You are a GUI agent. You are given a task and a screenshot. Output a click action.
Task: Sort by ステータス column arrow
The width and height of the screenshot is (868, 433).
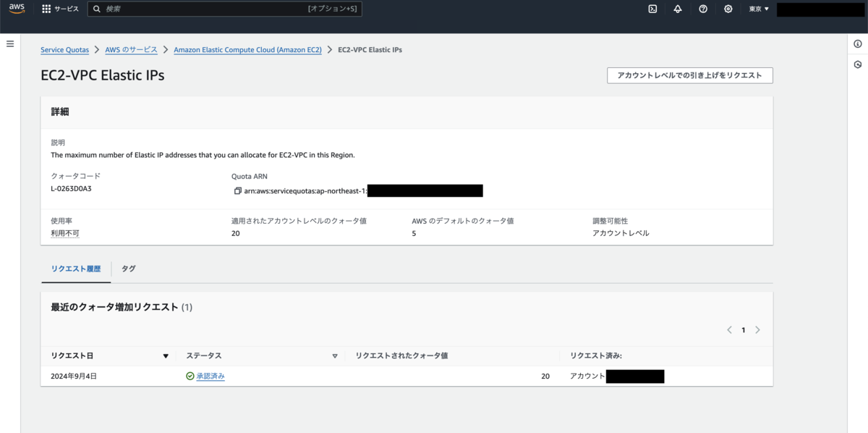point(335,356)
